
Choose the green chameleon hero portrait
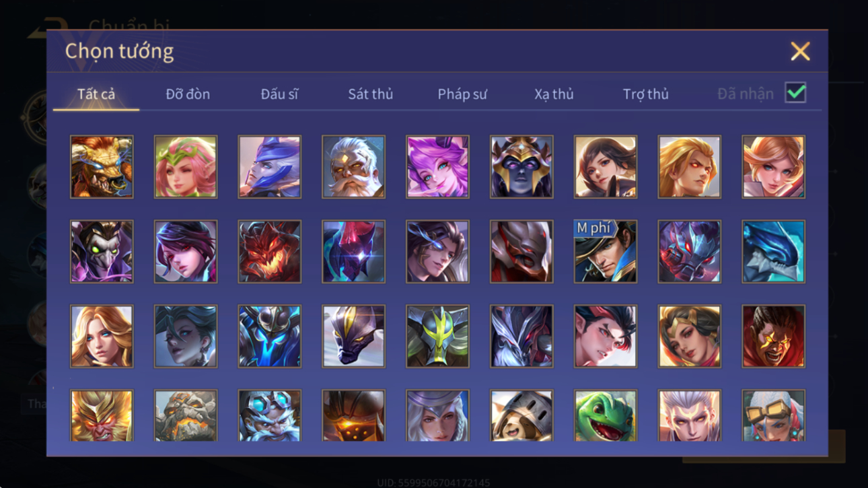[605, 415]
